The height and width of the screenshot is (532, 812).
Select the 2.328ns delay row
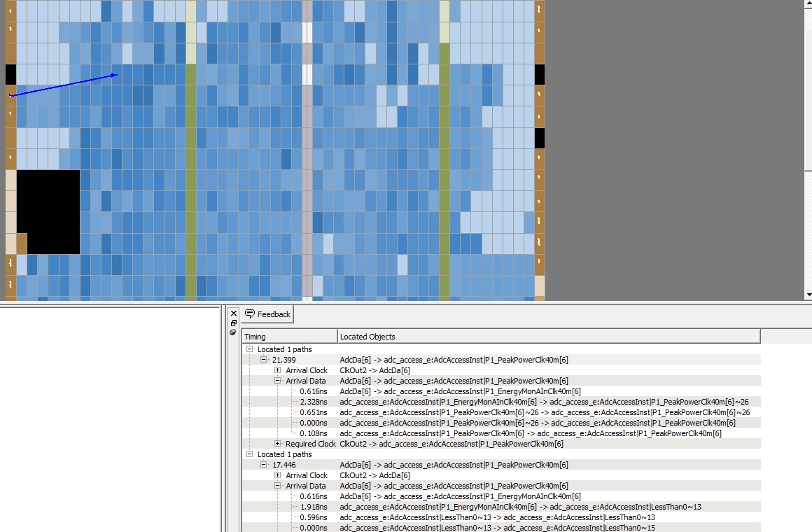point(314,402)
